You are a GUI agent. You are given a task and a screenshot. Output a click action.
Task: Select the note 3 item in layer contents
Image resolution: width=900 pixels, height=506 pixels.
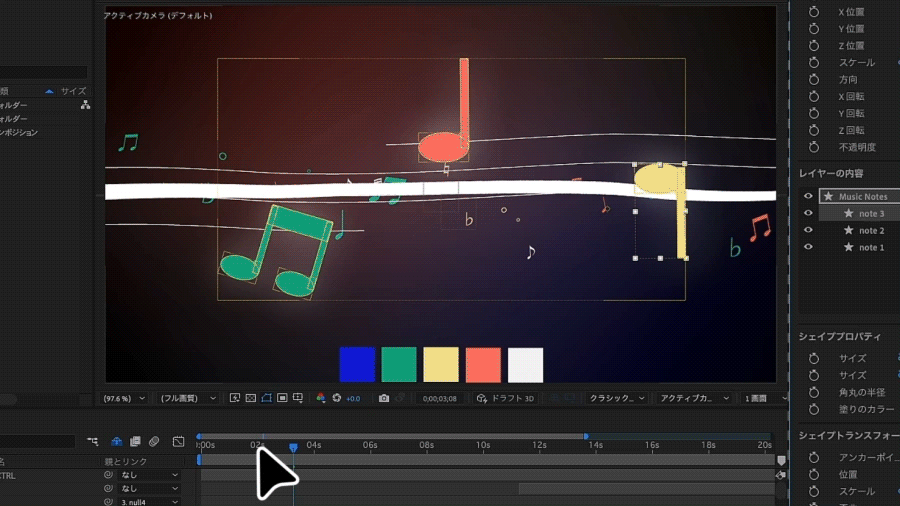[870, 213]
